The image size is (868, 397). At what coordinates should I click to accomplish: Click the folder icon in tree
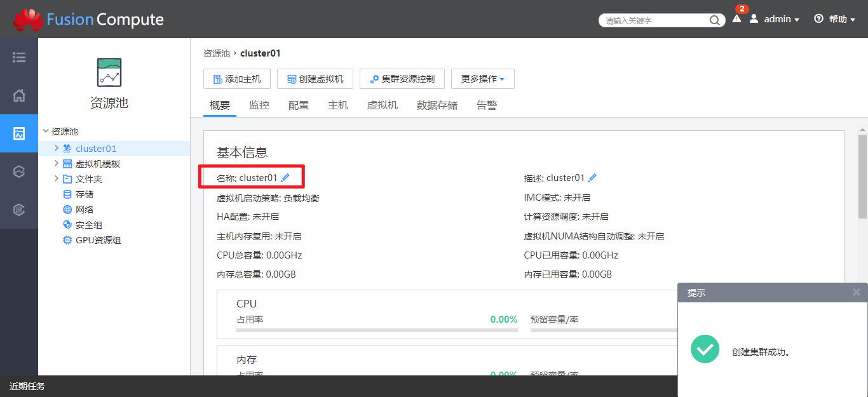tap(67, 179)
